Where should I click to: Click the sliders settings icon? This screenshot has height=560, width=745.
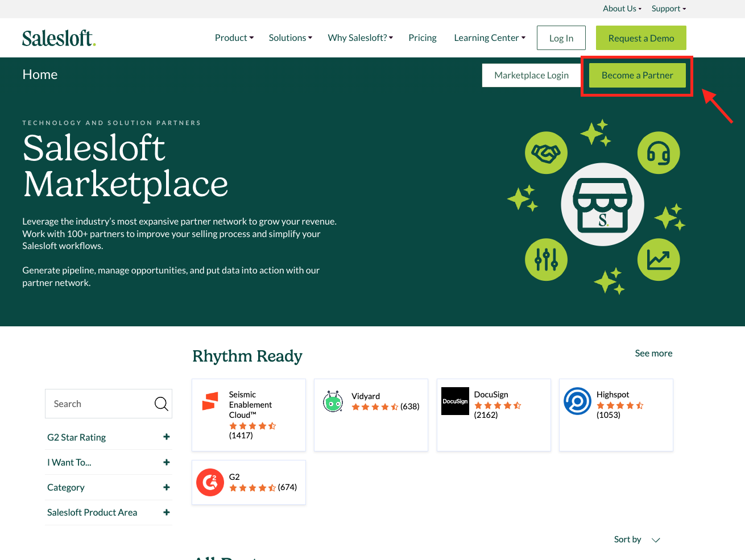[546, 260]
